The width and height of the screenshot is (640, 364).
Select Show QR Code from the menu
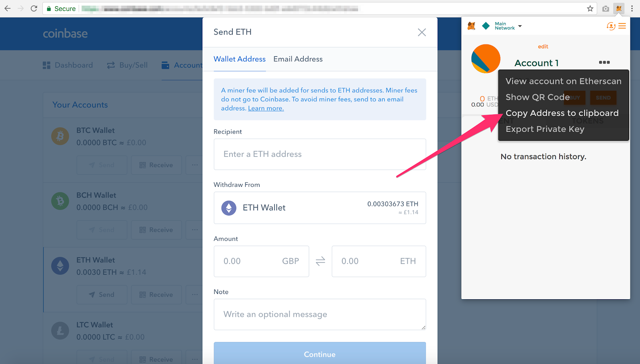click(538, 97)
